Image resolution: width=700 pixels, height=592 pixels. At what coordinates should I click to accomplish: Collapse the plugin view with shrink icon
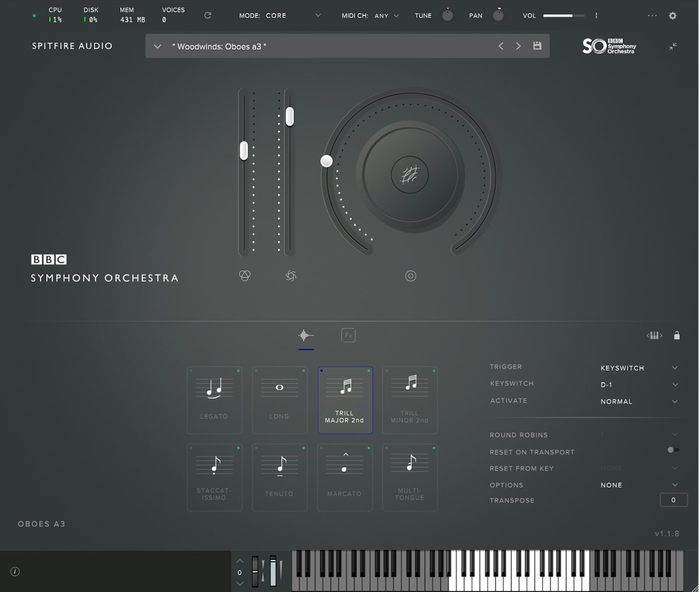pyautogui.click(x=673, y=46)
